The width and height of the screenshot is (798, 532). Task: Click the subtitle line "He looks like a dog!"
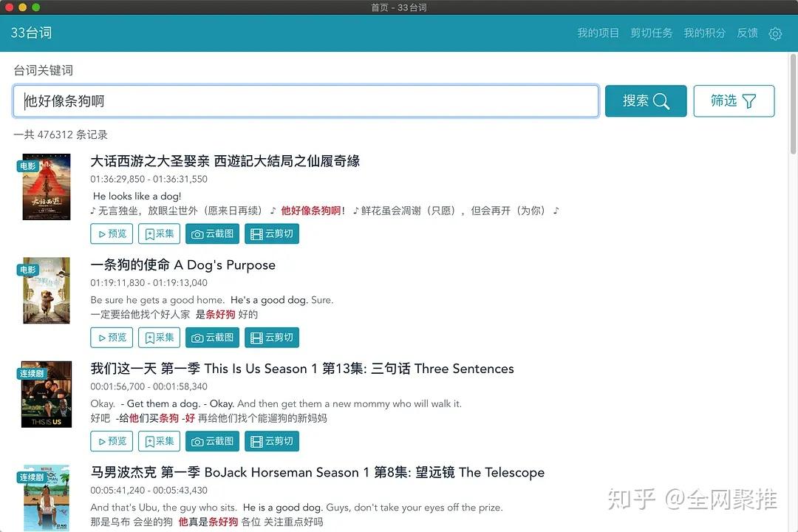tap(137, 196)
